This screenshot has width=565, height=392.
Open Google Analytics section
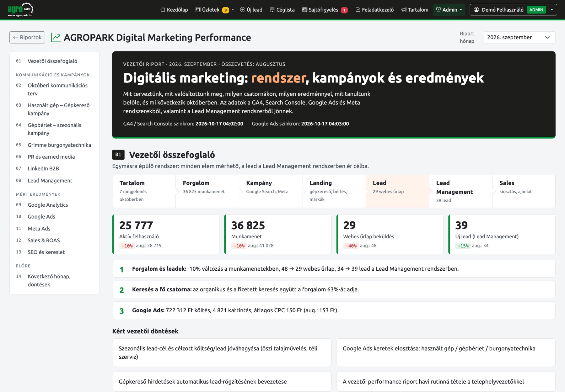(x=55, y=205)
